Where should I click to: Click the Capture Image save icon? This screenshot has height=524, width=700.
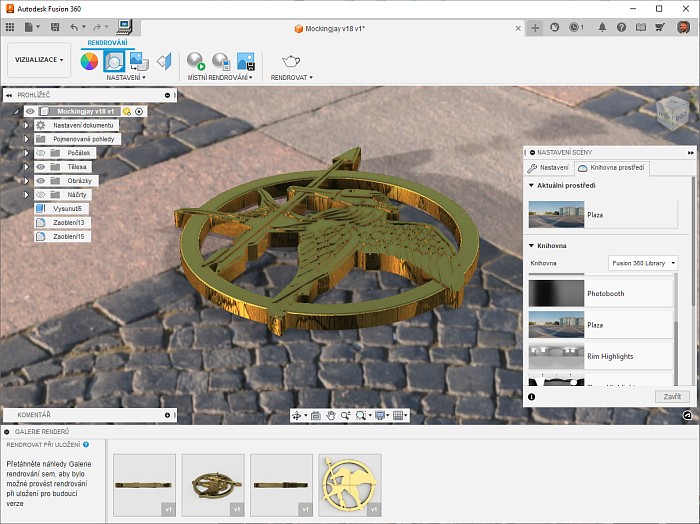244,61
